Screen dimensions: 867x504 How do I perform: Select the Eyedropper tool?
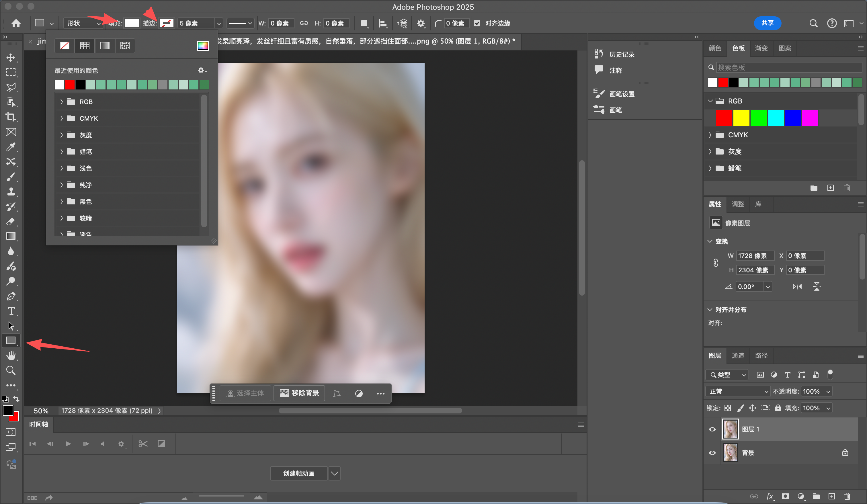tap(11, 147)
